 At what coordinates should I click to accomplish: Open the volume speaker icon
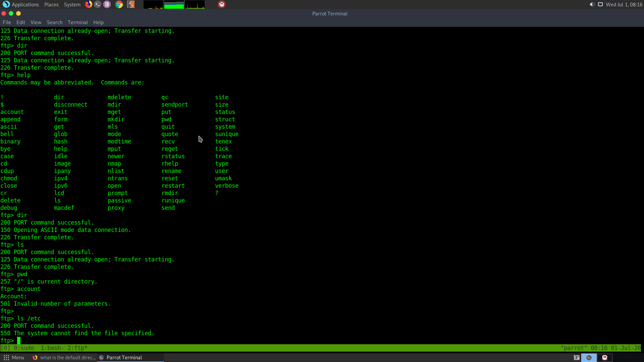pos(592,4)
